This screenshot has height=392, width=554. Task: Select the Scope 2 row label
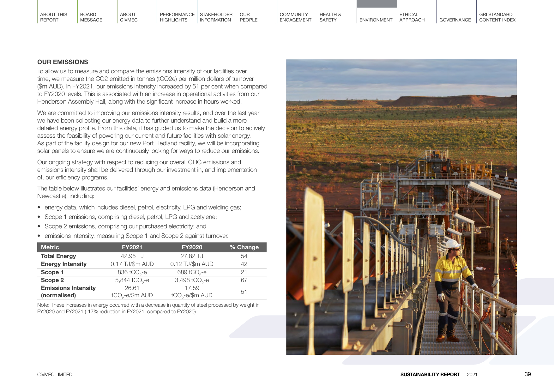[52, 280]
